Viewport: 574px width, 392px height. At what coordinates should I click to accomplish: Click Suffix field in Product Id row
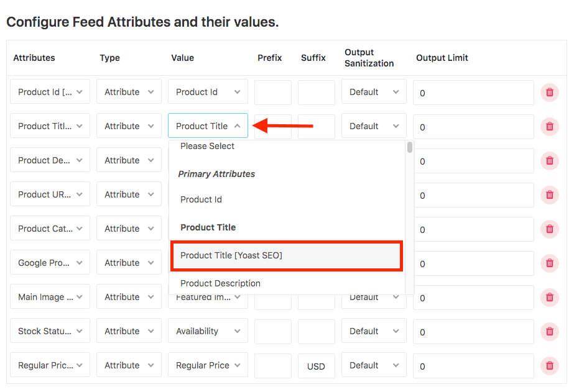(317, 93)
